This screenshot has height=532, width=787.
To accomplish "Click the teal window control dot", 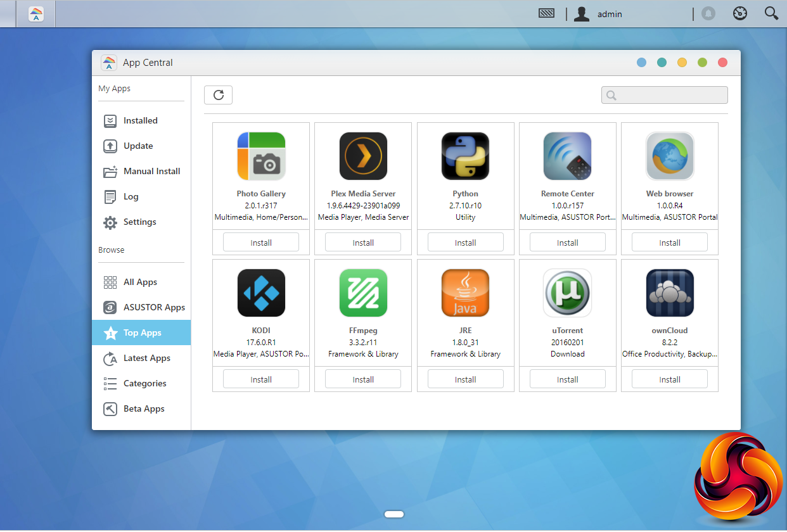I will (x=662, y=63).
